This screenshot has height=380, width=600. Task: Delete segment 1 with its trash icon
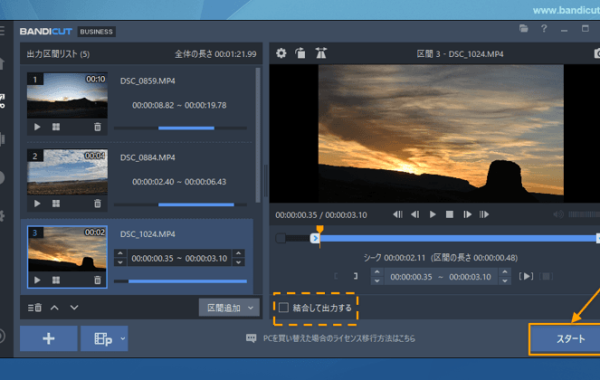point(98,127)
